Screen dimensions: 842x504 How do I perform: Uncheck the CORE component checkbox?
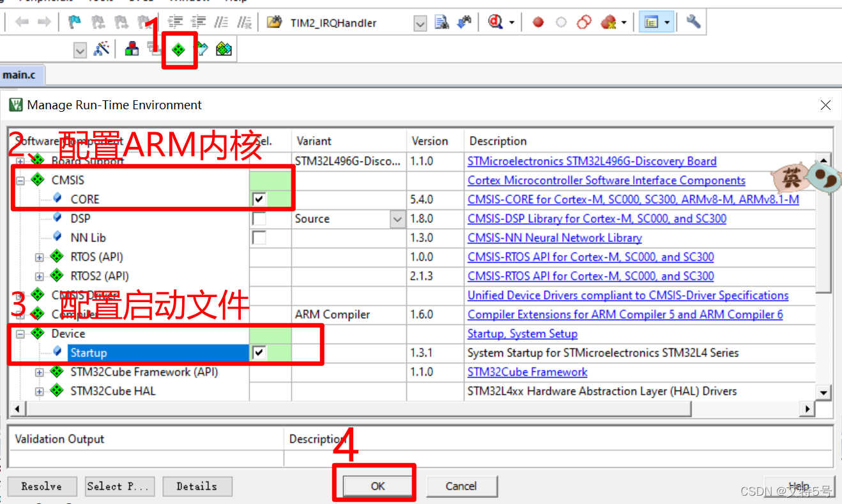[259, 199]
